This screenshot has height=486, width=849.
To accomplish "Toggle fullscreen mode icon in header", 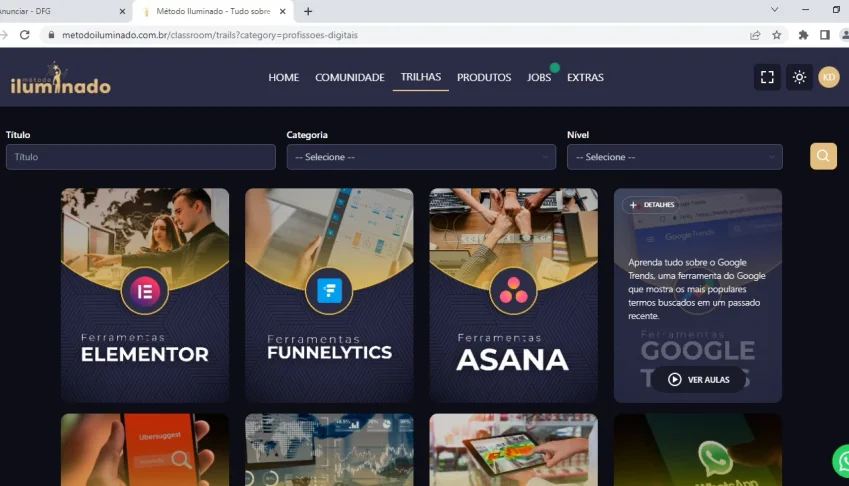I will point(767,77).
